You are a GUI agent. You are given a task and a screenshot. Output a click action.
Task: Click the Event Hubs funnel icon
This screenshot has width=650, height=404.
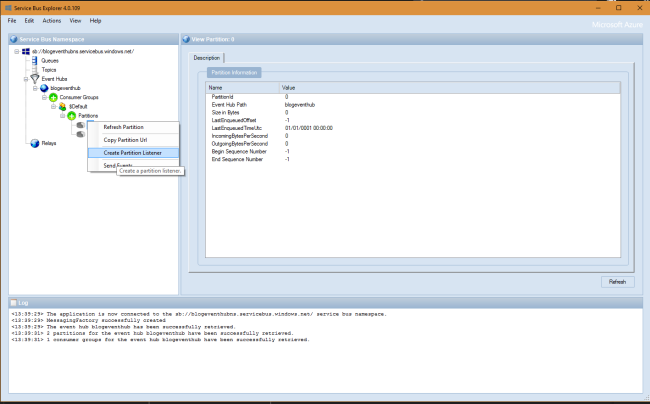(x=35, y=79)
